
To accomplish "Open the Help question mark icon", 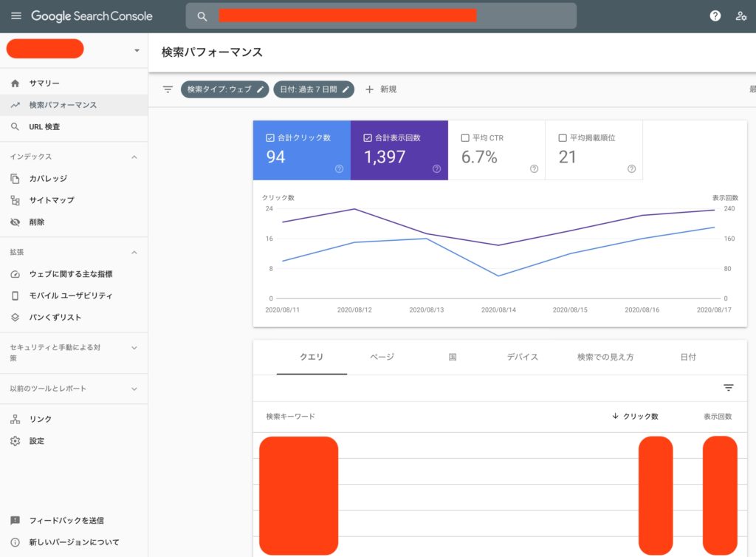I will point(715,16).
